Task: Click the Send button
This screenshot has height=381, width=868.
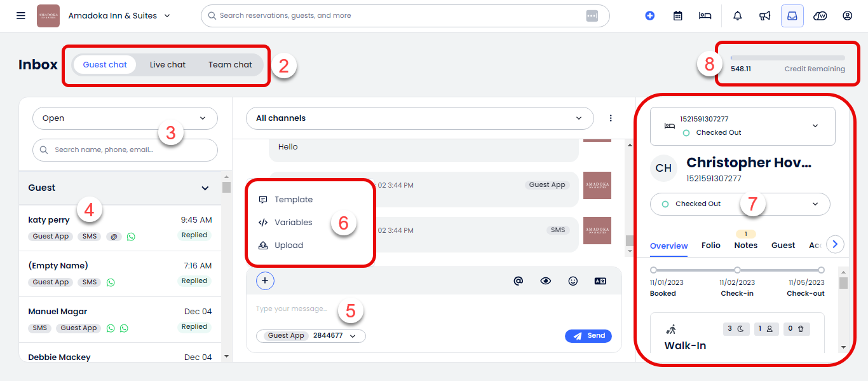Action: (x=588, y=336)
